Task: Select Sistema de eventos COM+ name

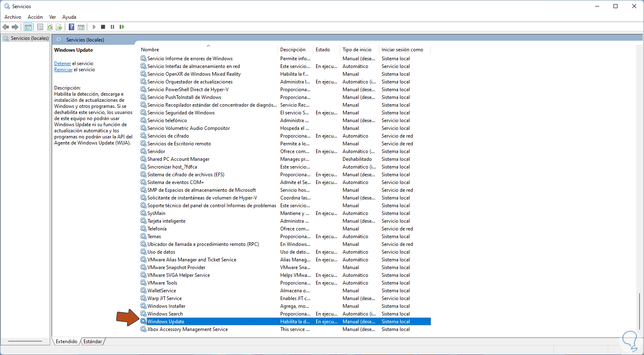Action: tap(176, 182)
